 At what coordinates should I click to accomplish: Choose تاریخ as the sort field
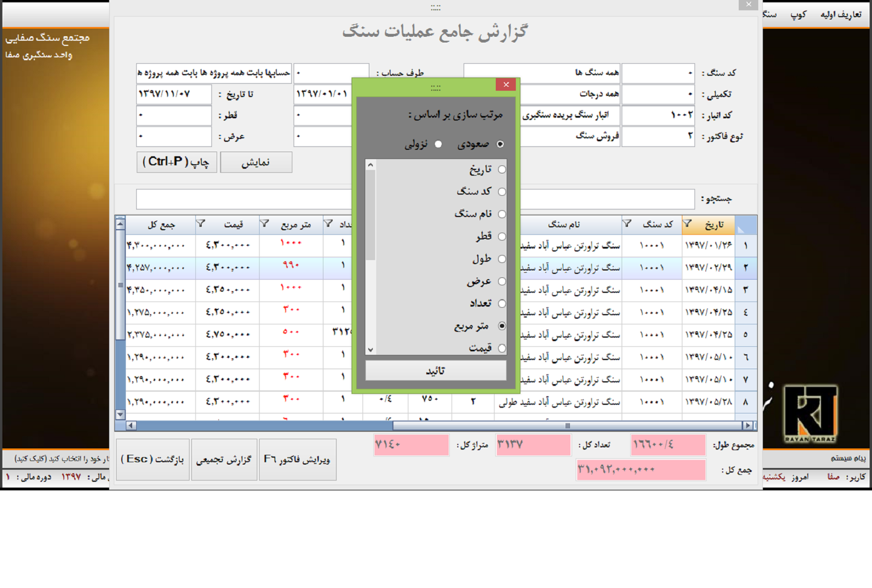point(501,169)
